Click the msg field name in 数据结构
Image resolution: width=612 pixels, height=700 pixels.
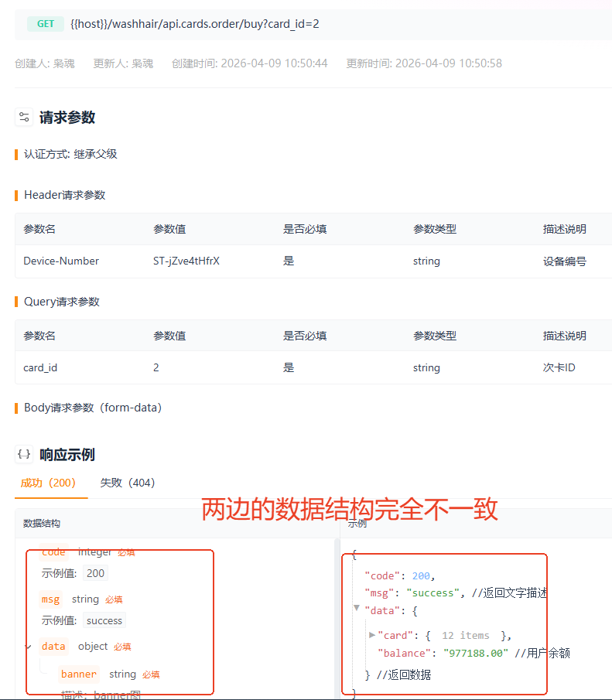[50, 599]
